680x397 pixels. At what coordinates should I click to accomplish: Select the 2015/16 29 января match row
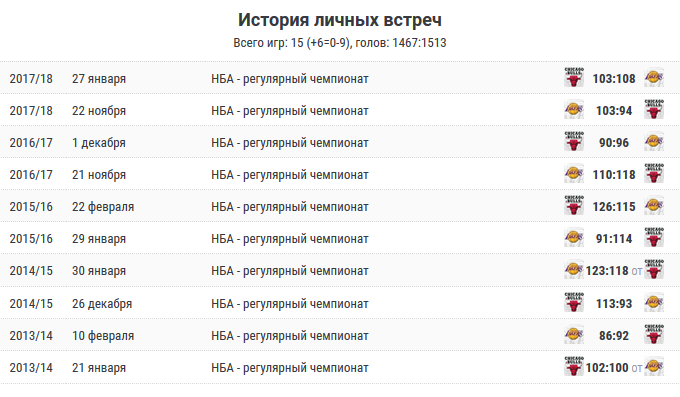pyautogui.click(x=340, y=238)
